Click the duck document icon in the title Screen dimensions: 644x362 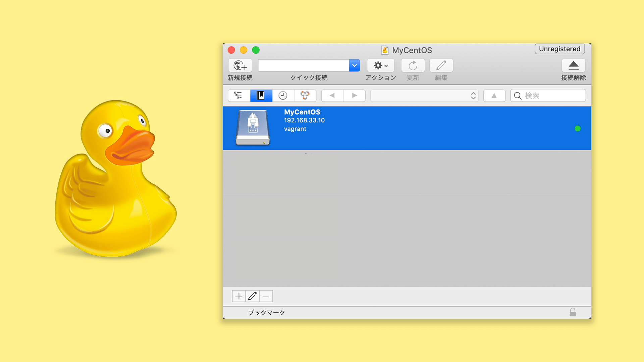click(x=385, y=50)
